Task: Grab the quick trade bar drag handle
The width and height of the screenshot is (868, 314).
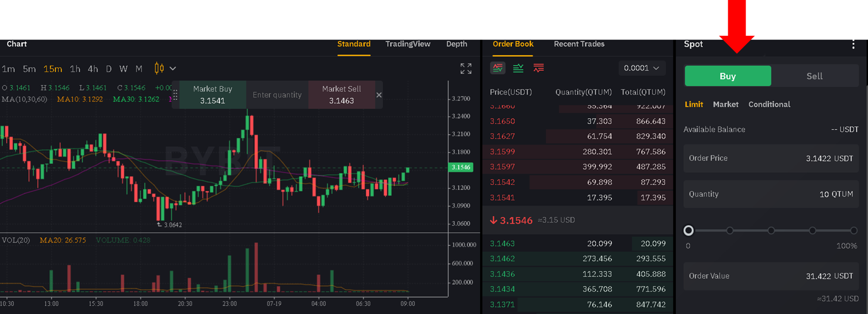Action: 175,95
